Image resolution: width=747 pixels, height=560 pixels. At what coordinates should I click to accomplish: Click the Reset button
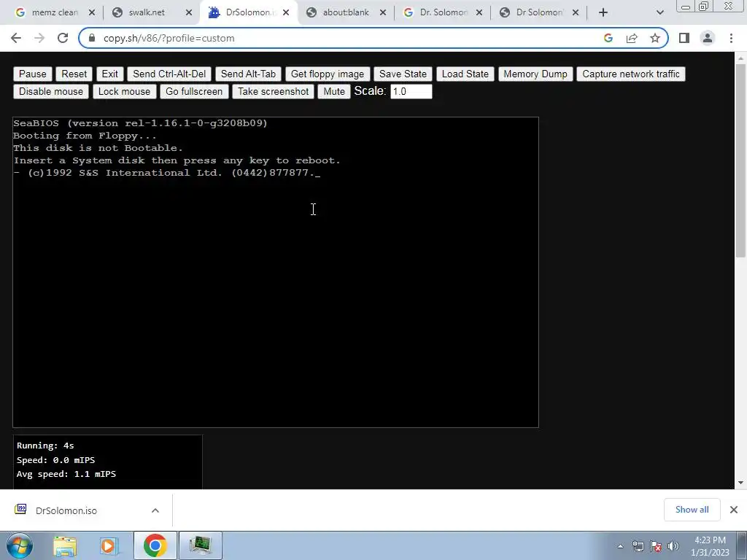74,74
